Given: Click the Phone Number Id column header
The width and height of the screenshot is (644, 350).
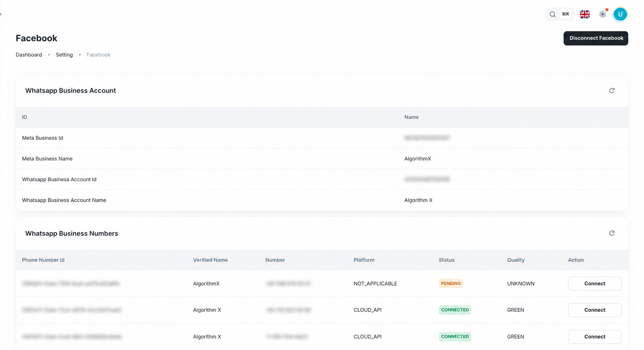Looking at the screenshot, I should [43, 260].
